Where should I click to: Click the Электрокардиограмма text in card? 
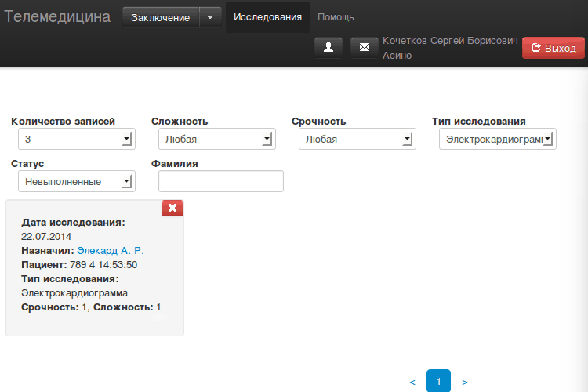pyautogui.click(x=74, y=293)
